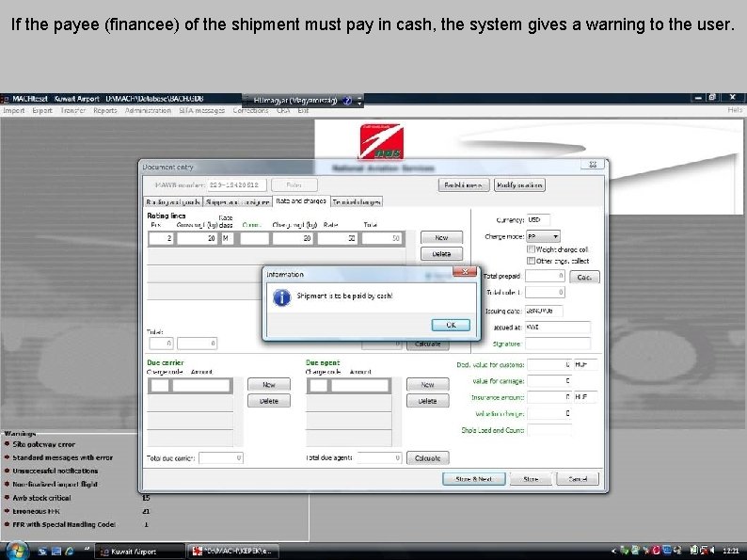747x560 pixels.
Task: Click the Calc. button next to Total prepaid
Action: click(584, 277)
